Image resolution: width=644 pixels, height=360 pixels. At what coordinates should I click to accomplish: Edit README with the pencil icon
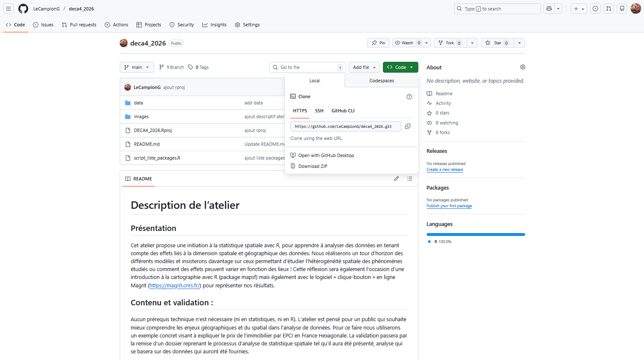pos(396,179)
